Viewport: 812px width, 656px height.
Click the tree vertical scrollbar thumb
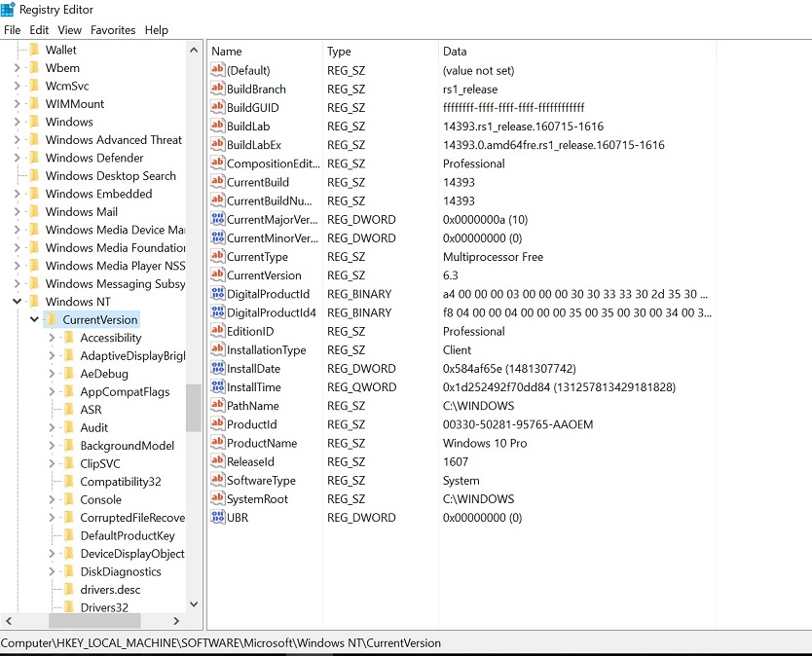pyautogui.click(x=194, y=408)
